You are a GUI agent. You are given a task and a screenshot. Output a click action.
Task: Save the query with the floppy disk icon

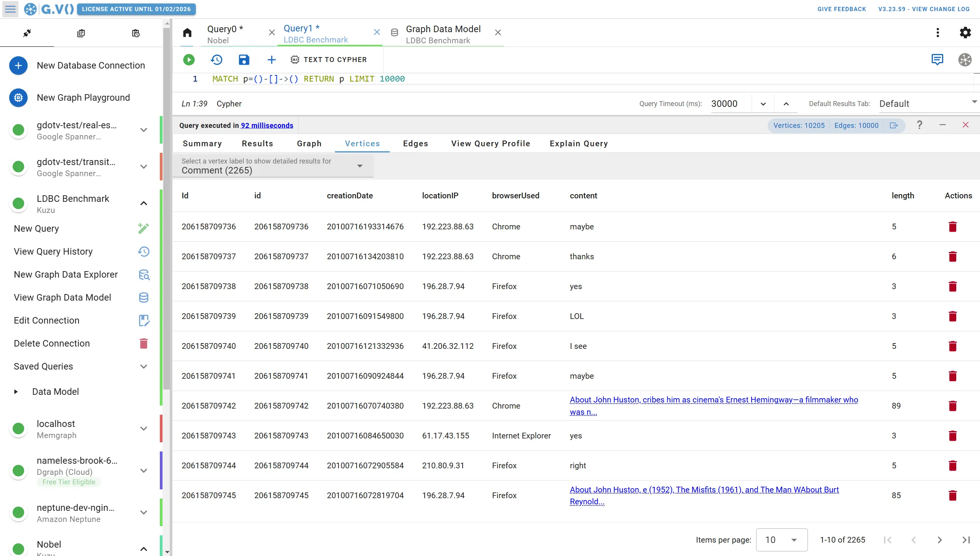244,60
